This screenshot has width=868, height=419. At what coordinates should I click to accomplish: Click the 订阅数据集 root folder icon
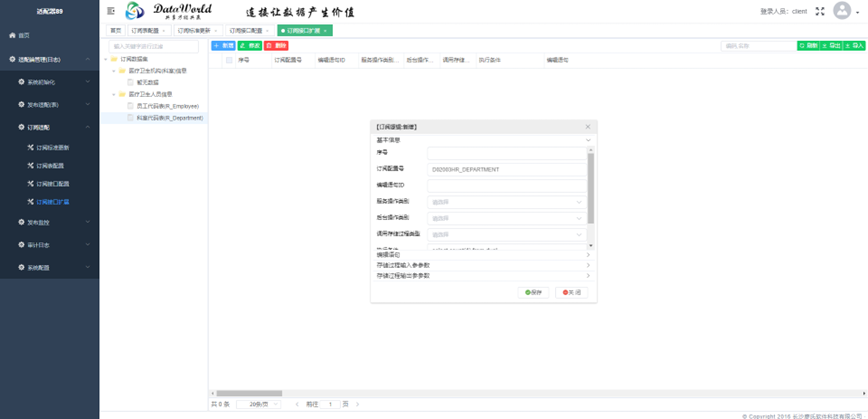point(113,59)
